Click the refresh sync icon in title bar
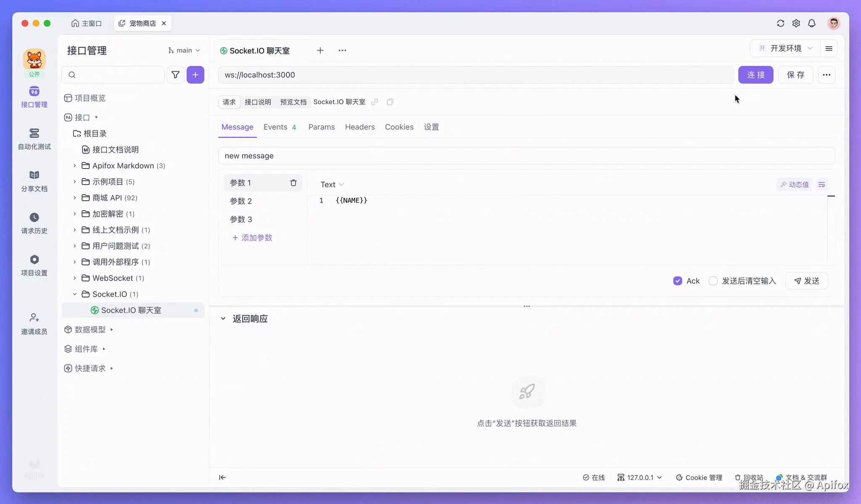The height and width of the screenshot is (504, 861). pos(780,24)
